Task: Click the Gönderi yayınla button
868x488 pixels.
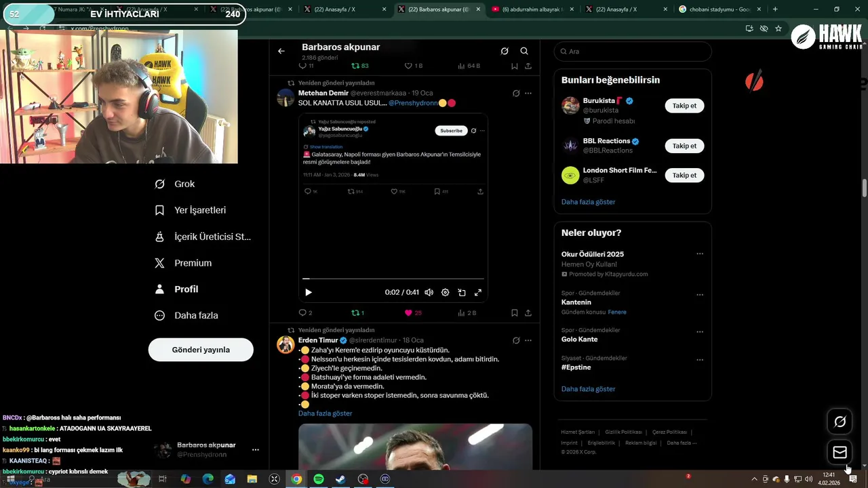Action: [201, 350]
